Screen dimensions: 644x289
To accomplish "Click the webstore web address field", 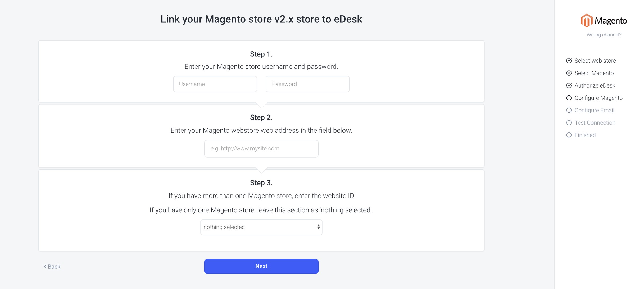I will tap(261, 149).
